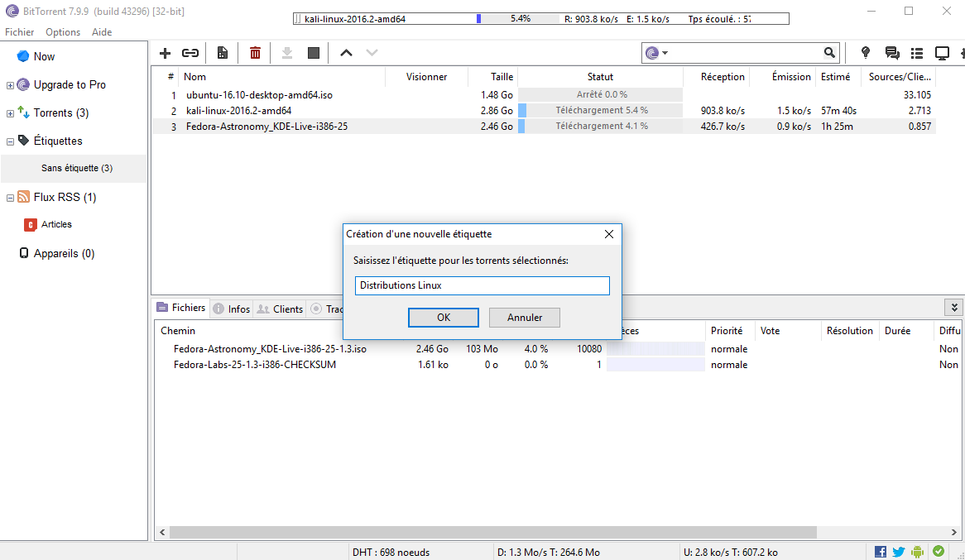Screen dimensions: 965x560
Task: Sort torrents by Nom column header
Action: 282,77
